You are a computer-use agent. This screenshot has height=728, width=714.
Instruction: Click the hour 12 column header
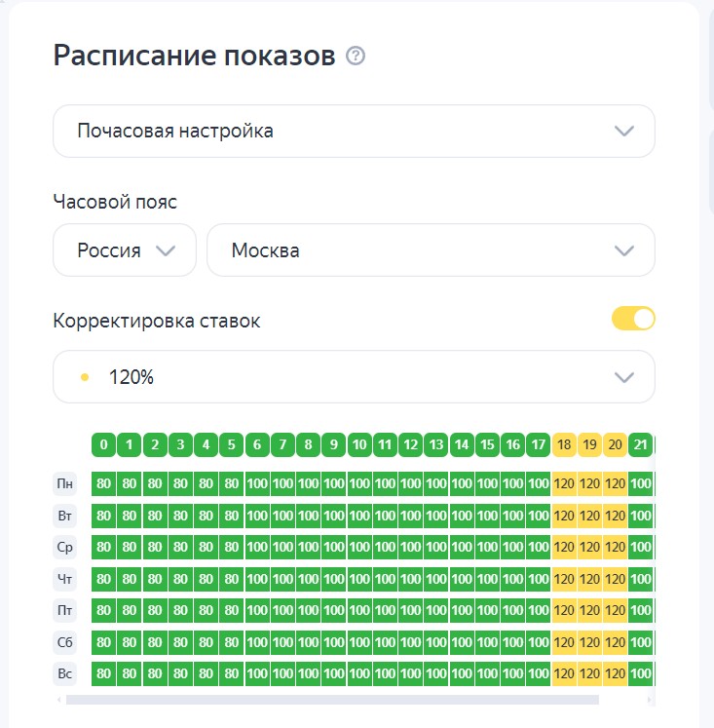click(411, 445)
